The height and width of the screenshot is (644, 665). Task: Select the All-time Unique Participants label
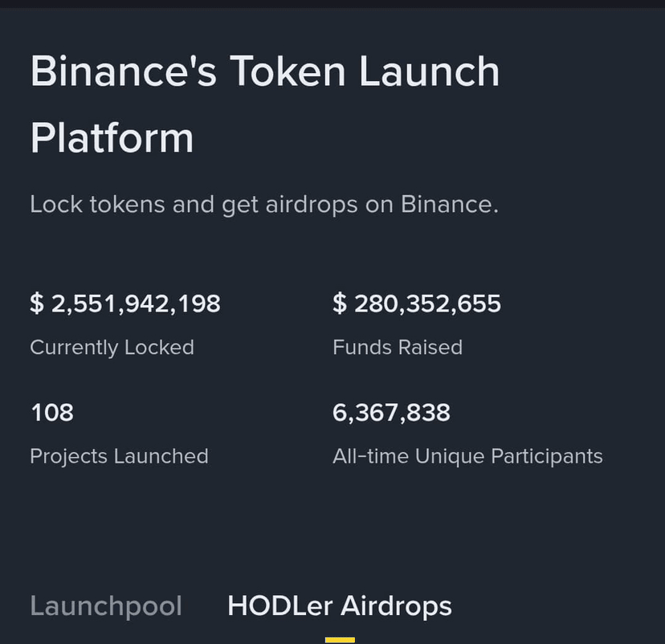click(467, 457)
